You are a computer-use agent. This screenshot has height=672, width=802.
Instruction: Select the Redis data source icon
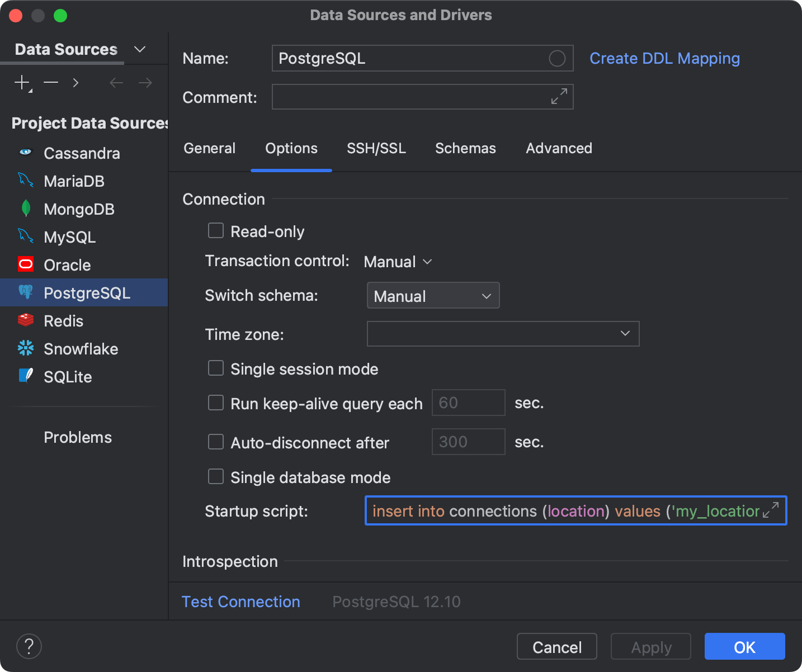point(25,320)
